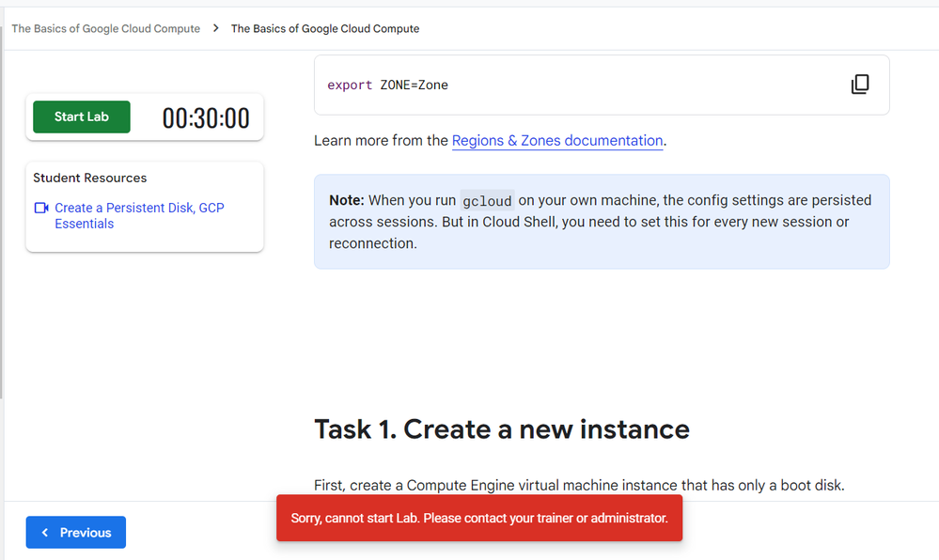Click the breadcrumb chevron separator
This screenshot has height=560, width=939.
point(215,28)
